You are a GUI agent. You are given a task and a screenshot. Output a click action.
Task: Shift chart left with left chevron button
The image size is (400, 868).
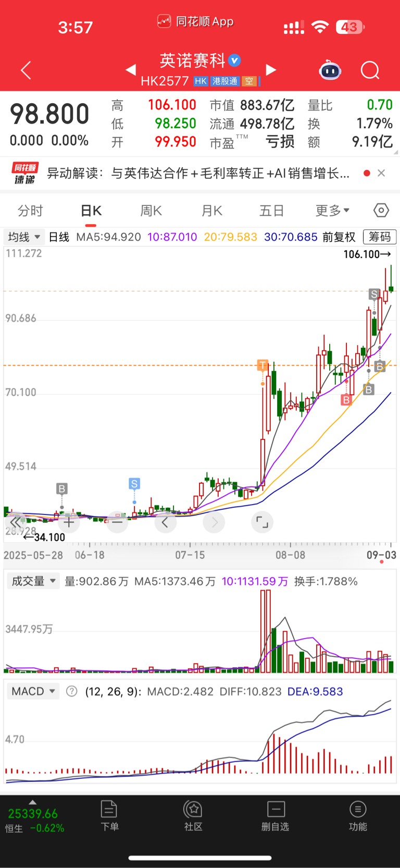coord(165,522)
